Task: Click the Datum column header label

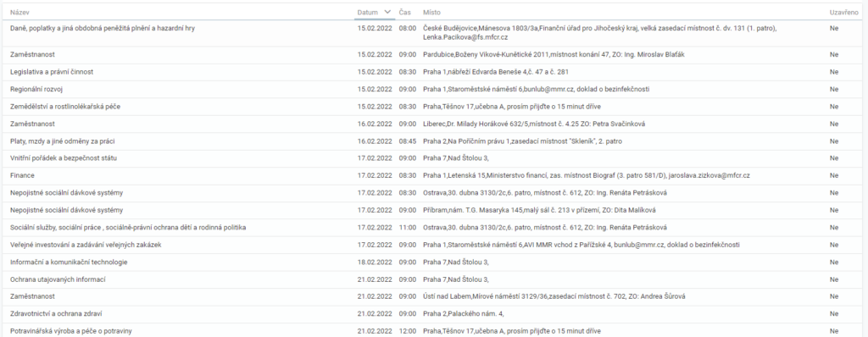Action: point(368,12)
